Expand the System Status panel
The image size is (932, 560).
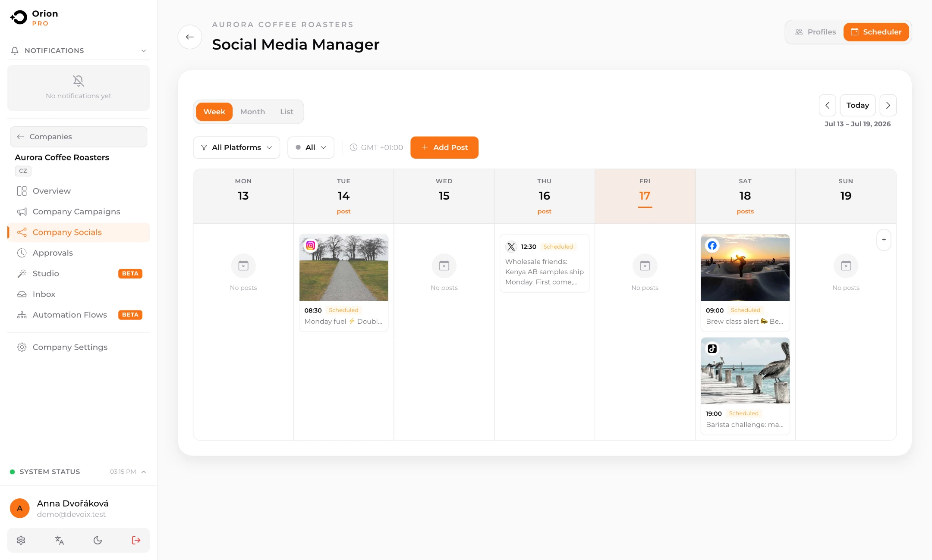(144, 472)
